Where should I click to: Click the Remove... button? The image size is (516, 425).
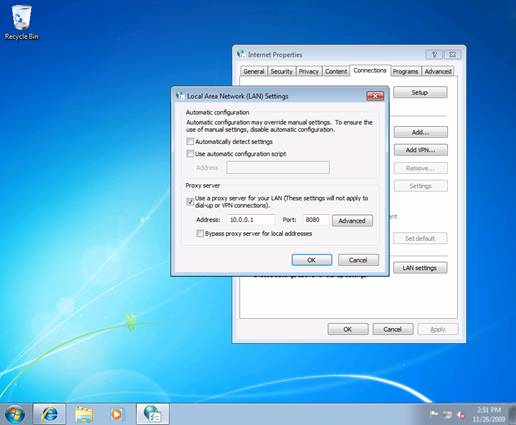[x=421, y=168]
